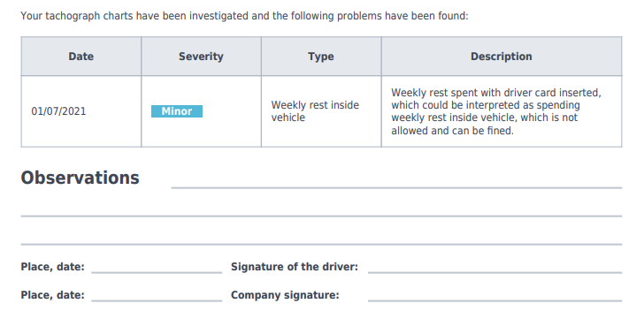Click the Observations heading
Viewport: 644px width, 334px height.
[80, 178]
